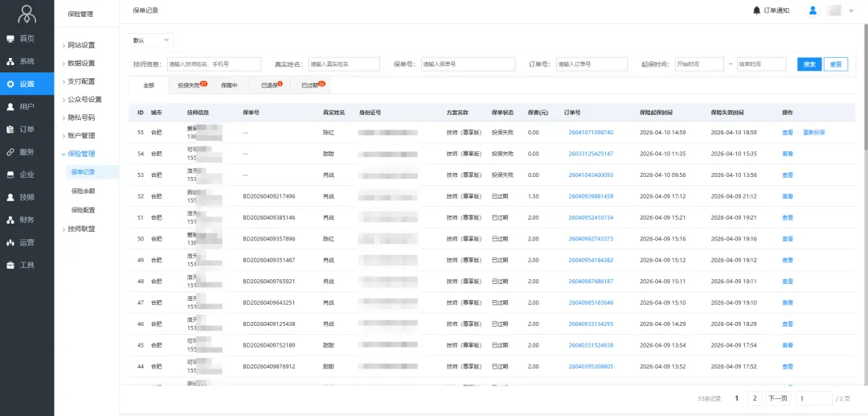Click the blue 搜索 button
The width and height of the screenshot is (868, 416).
point(809,64)
